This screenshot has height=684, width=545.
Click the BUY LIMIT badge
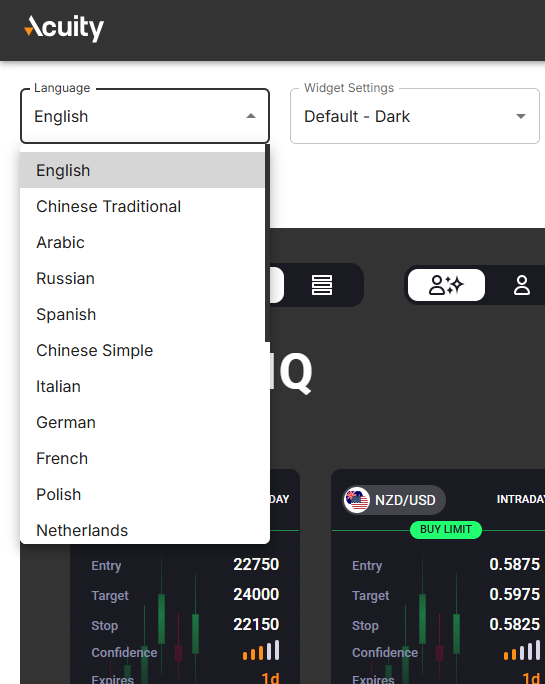(x=446, y=530)
